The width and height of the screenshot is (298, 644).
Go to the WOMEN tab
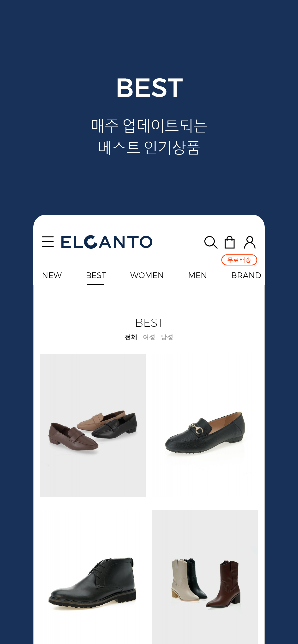coord(147,275)
